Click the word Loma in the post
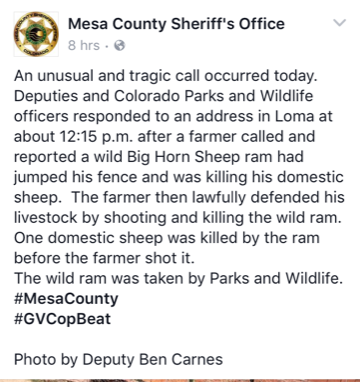 click(x=294, y=116)
